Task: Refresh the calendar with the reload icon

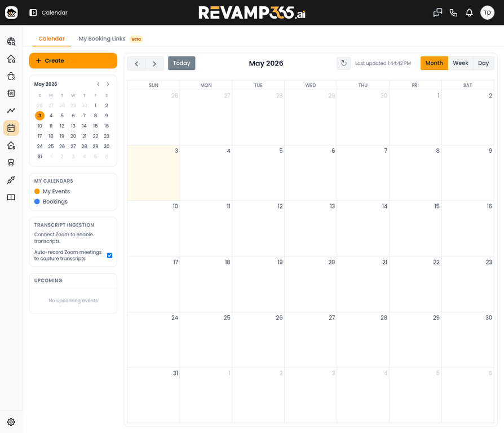Action: coord(343,63)
